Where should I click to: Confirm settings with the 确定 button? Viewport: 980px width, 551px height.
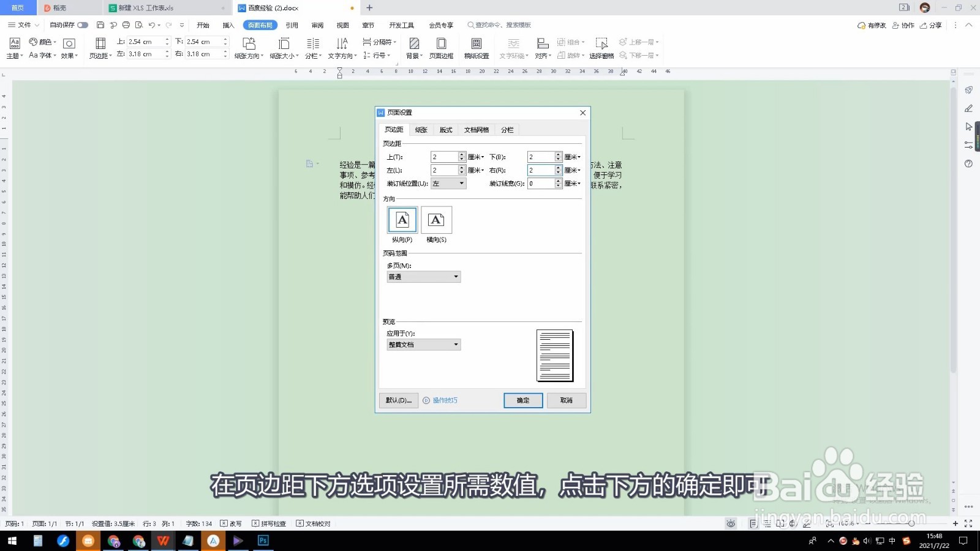522,400
